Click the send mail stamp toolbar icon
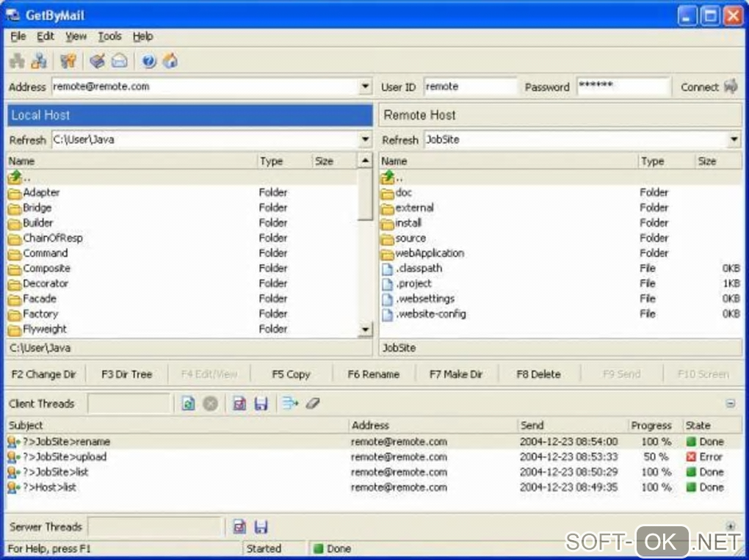 point(98,61)
